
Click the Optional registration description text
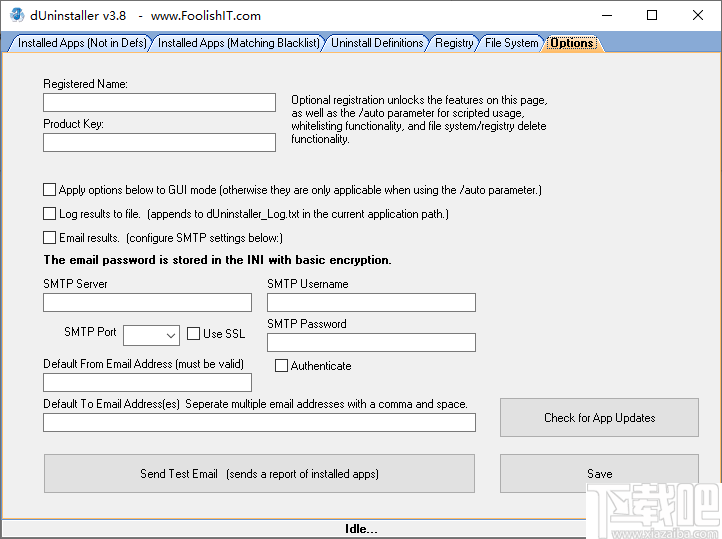point(419,119)
